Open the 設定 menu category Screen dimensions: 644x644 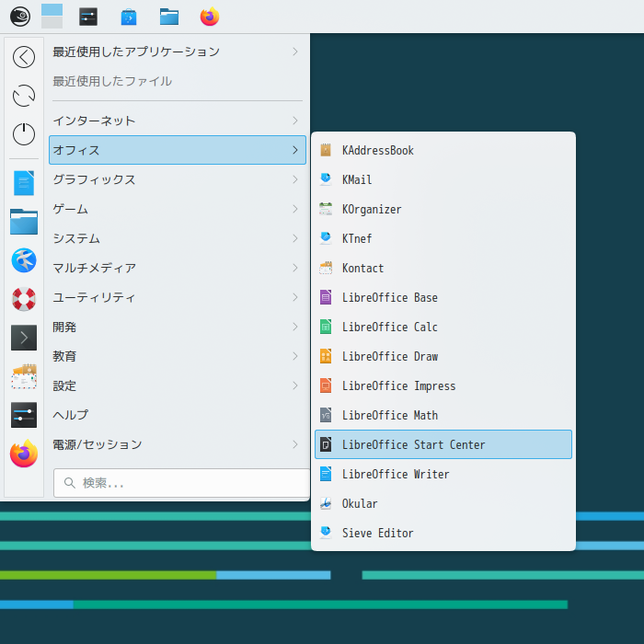pos(178,385)
